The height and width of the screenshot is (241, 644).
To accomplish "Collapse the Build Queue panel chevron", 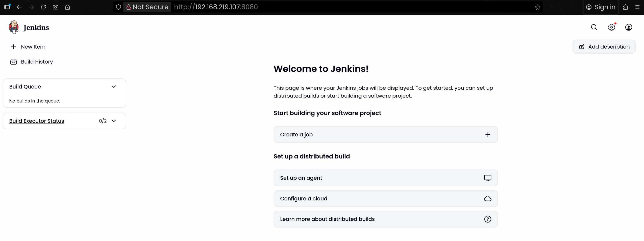I will tap(114, 87).
